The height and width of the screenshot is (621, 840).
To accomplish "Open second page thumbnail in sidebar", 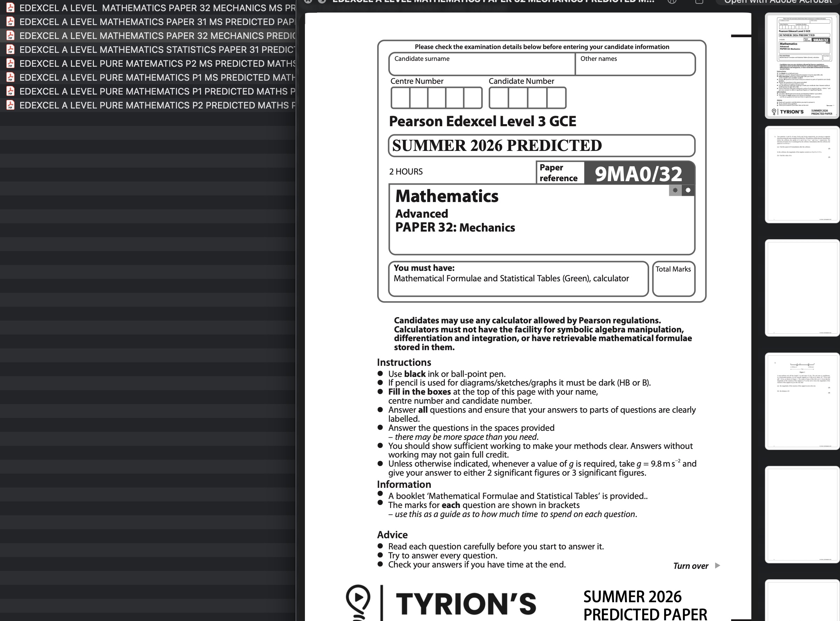I will [802, 175].
